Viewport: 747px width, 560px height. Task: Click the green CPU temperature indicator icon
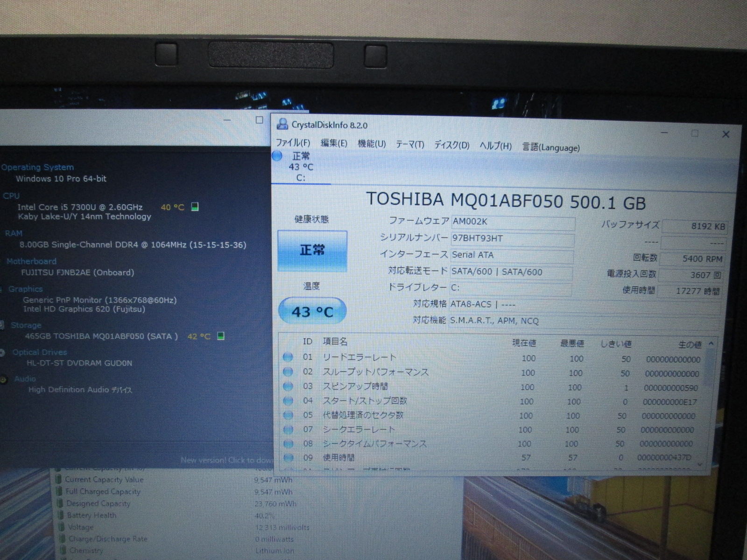(x=195, y=207)
